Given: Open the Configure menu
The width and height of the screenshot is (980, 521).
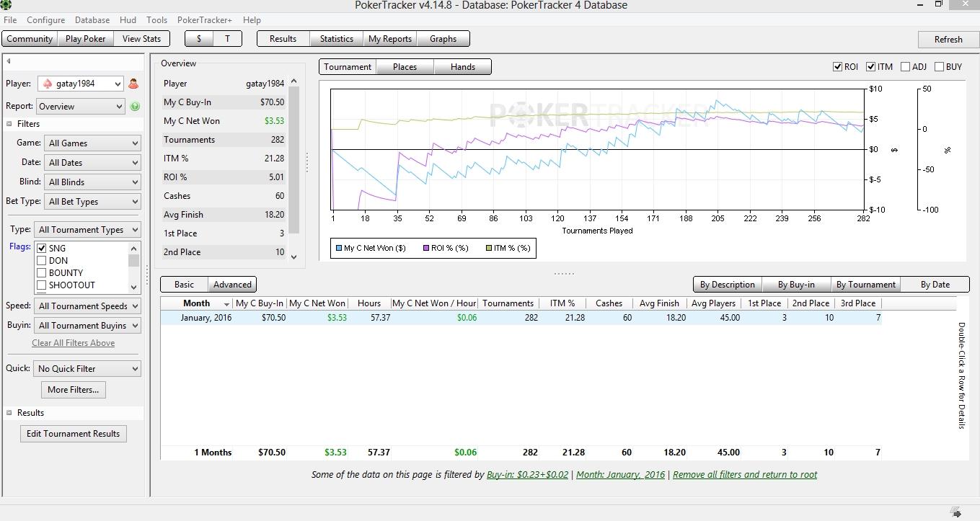Looking at the screenshot, I should point(46,20).
